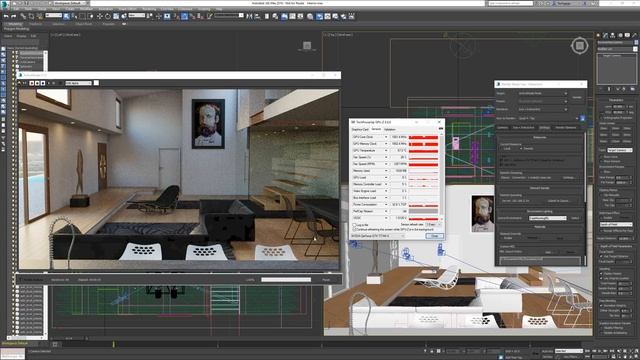Activate the Select and Move tool
This screenshot has height=360, width=640.
pos(100,16)
